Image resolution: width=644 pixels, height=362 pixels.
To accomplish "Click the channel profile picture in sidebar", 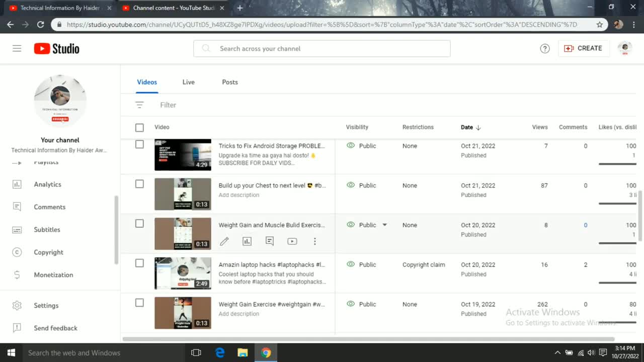I will 60,101.
